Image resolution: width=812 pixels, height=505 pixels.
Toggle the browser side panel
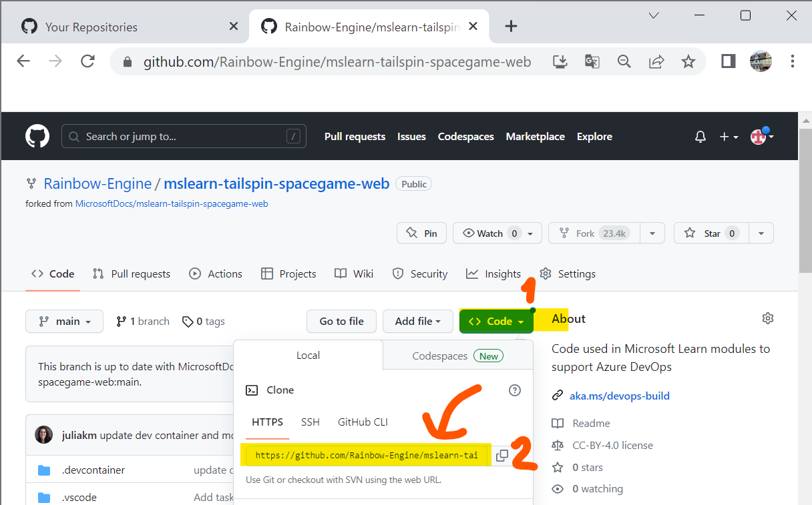click(728, 61)
